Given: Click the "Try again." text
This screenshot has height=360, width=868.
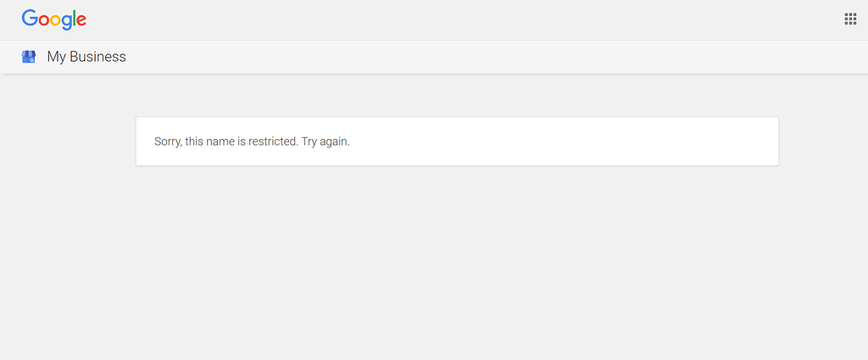Looking at the screenshot, I should point(325,141).
